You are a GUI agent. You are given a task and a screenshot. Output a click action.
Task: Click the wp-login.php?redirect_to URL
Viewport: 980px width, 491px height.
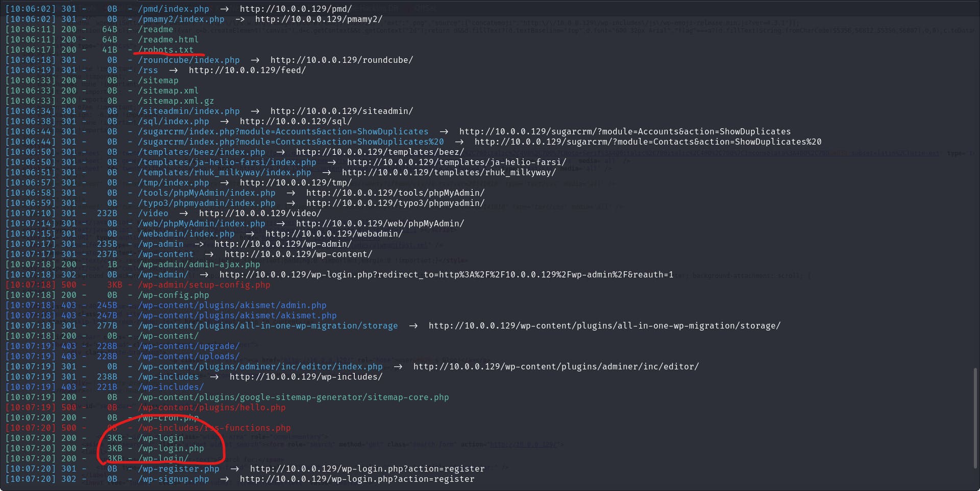447,274
